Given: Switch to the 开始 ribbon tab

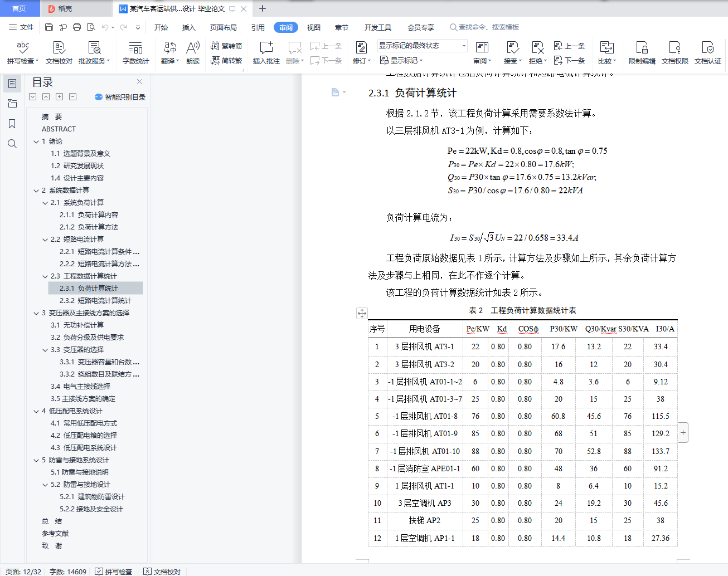Looking at the screenshot, I should pos(161,27).
